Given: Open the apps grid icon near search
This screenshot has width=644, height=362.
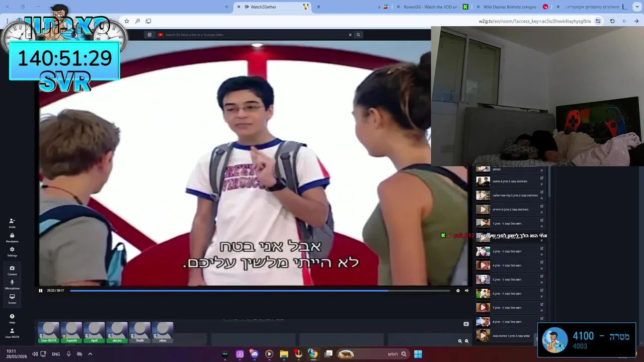Looking at the screenshot, I should (x=149, y=35).
